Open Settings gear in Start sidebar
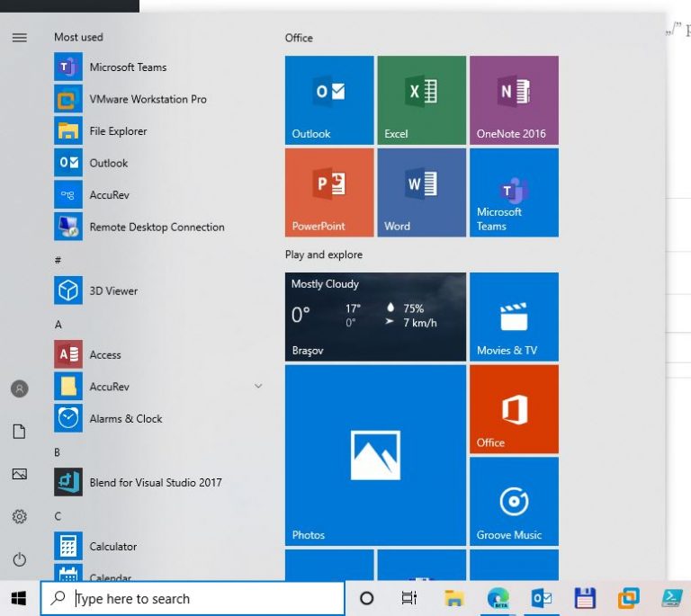Screen dimensions: 691x616 click(20, 516)
